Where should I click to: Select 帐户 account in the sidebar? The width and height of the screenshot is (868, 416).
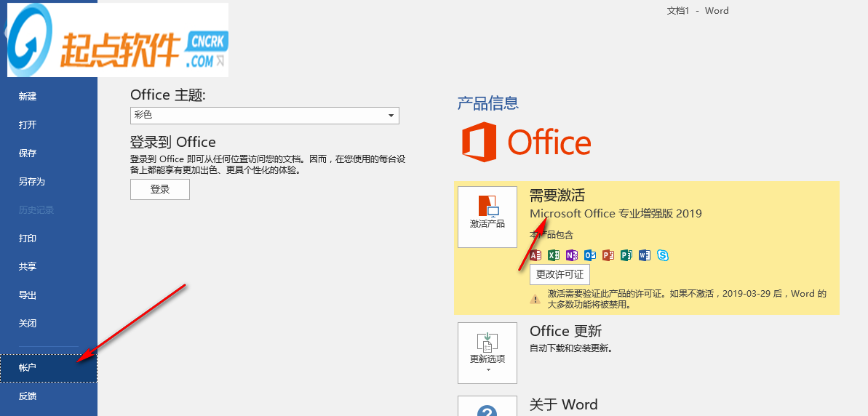point(49,367)
